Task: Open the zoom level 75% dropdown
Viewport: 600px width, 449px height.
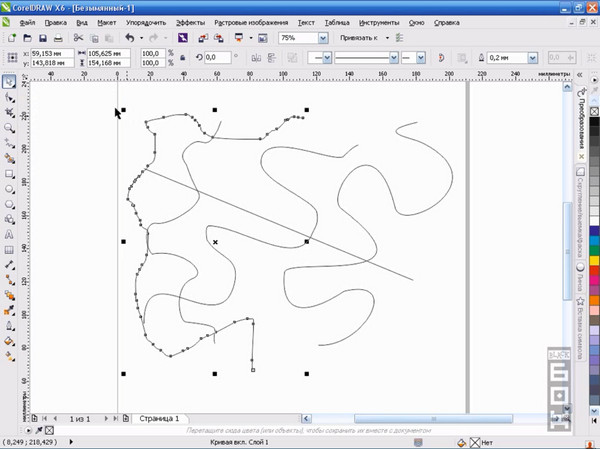Action: pyautogui.click(x=323, y=37)
